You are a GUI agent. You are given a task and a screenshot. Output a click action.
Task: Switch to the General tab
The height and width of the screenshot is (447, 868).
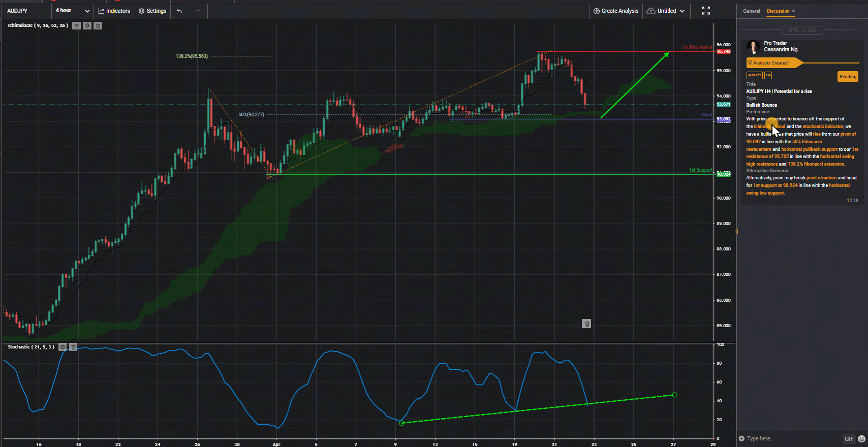point(751,11)
